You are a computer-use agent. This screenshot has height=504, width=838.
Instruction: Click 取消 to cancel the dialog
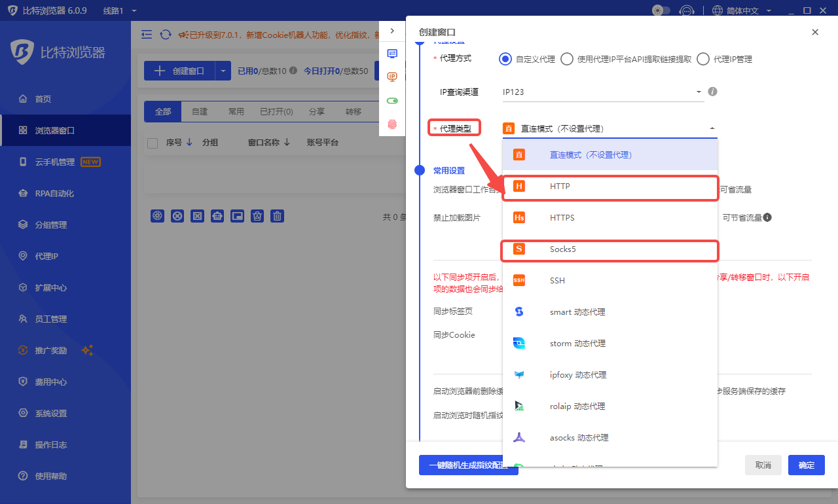(763, 465)
